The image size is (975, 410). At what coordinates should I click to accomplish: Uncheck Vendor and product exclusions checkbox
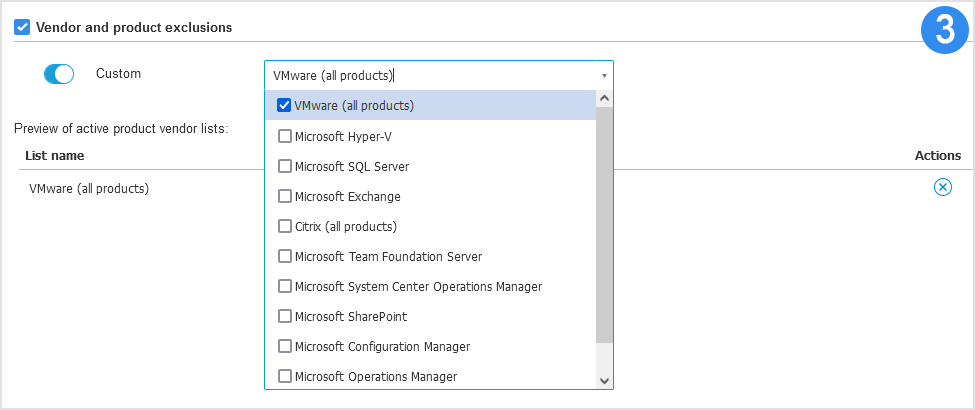point(22,27)
